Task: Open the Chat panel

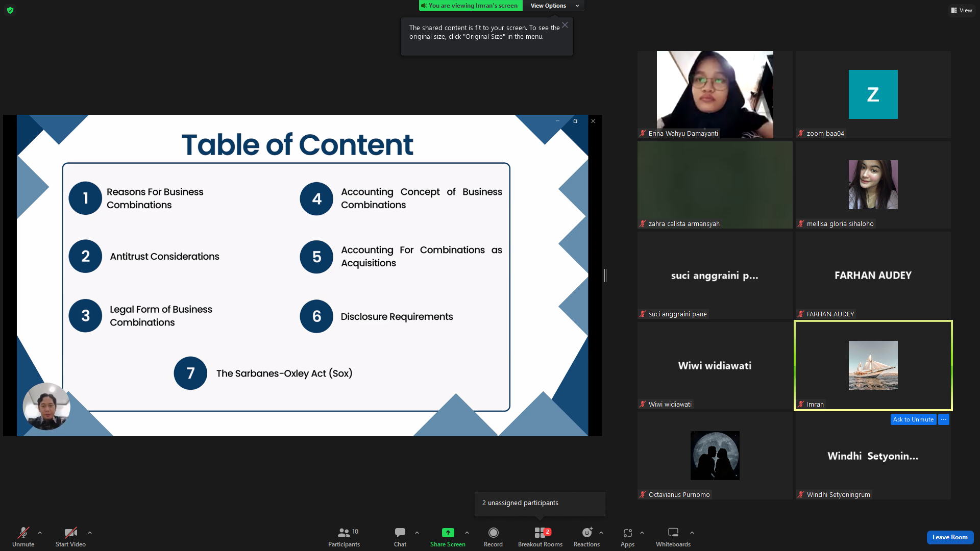Action: point(400,537)
